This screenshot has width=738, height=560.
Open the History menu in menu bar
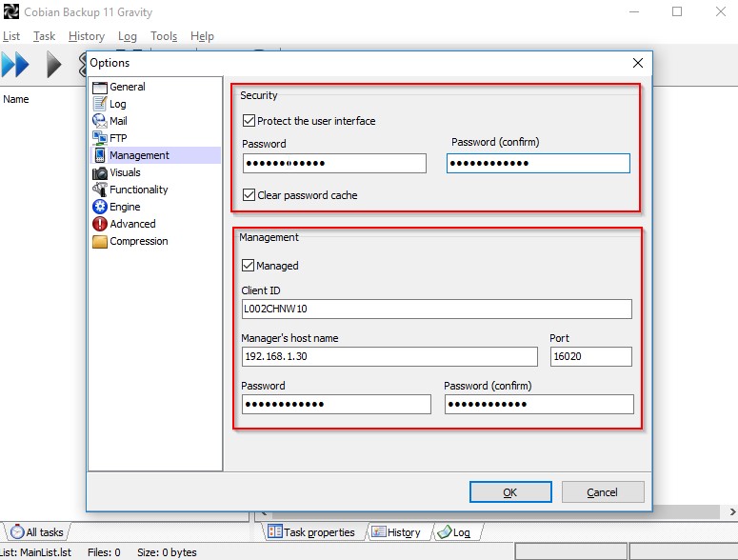coord(87,36)
